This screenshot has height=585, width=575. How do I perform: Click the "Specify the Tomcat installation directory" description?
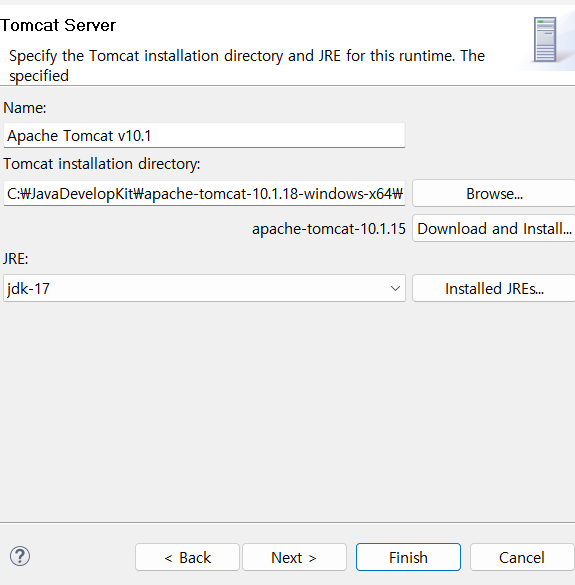(x=247, y=65)
